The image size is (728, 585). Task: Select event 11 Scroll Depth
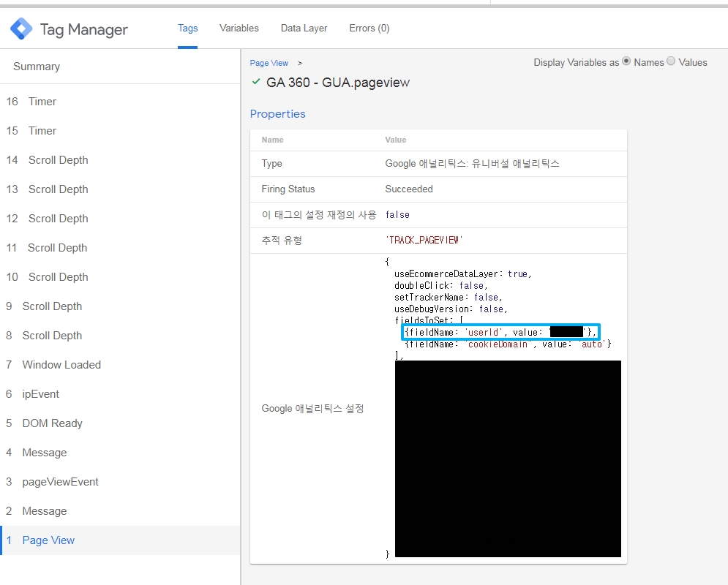(x=120, y=248)
